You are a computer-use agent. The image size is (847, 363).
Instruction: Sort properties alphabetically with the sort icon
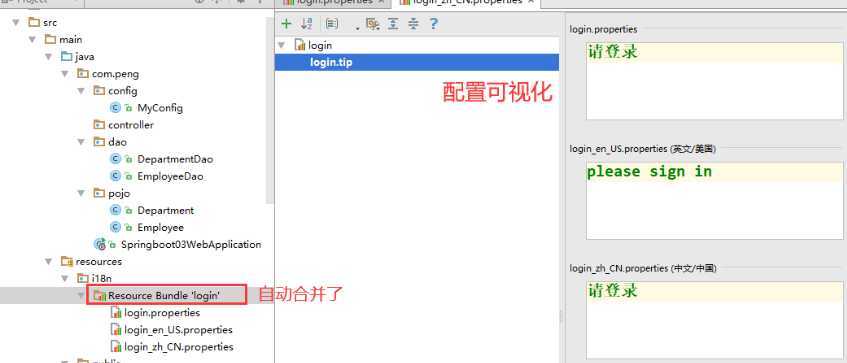click(307, 24)
